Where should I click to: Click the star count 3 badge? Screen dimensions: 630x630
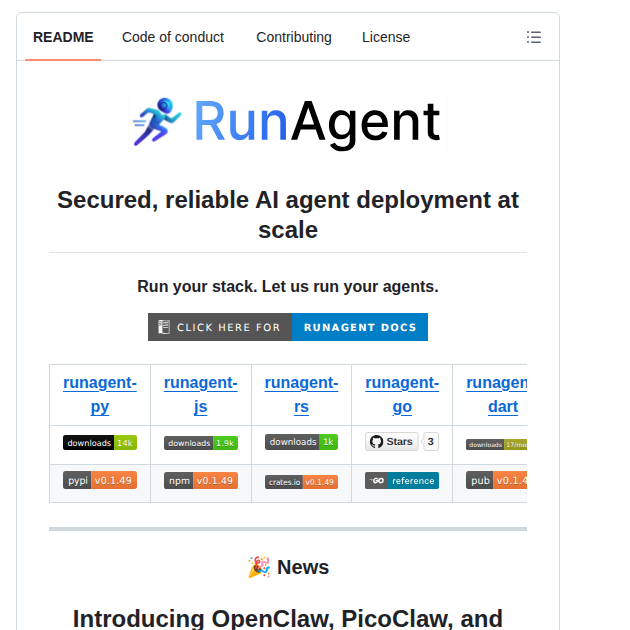tap(431, 442)
